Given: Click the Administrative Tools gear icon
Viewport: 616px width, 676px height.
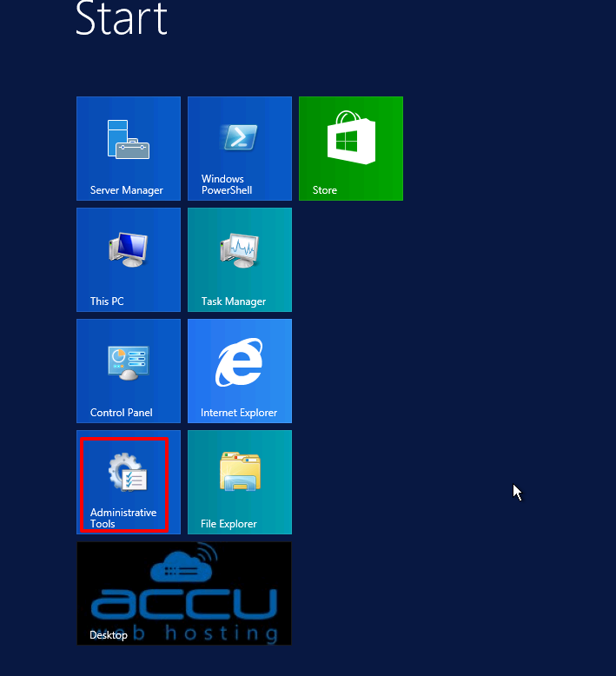Looking at the screenshot, I should click(127, 474).
